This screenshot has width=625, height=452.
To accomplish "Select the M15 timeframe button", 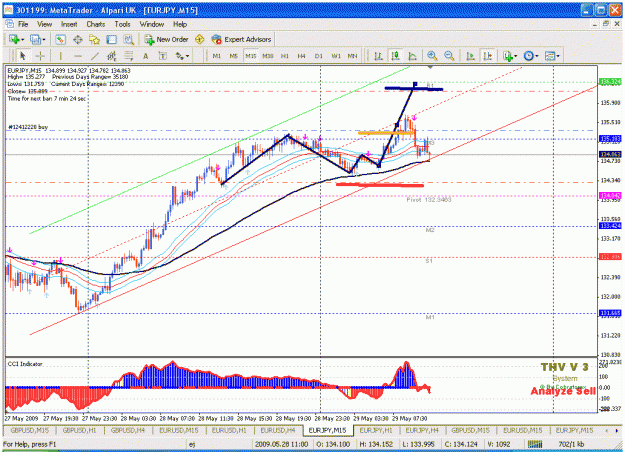I will click(x=251, y=56).
